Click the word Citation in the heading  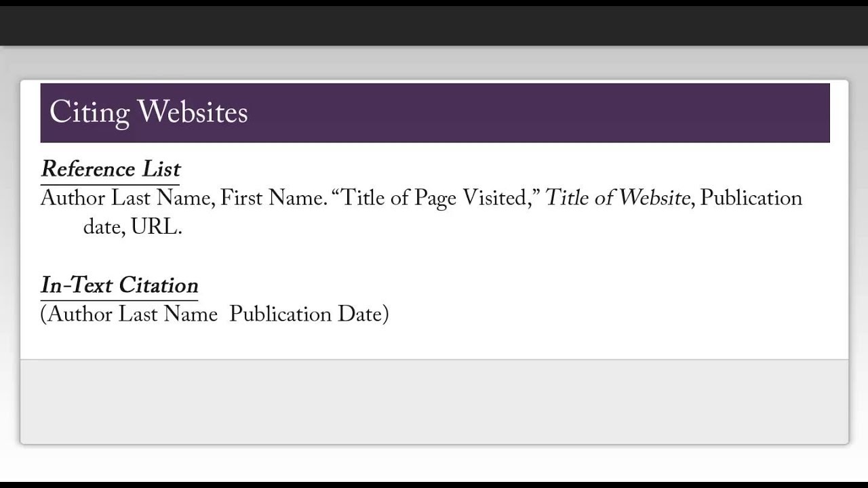point(159,285)
